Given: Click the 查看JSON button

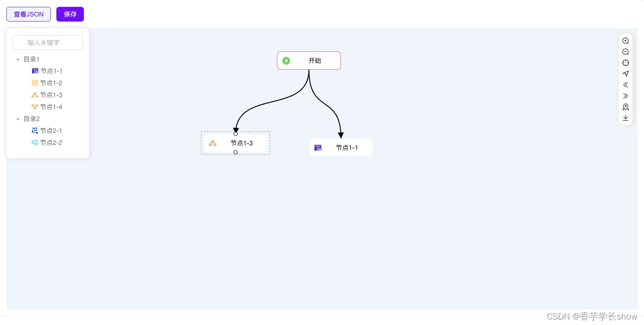Looking at the screenshot, I should (x=28, y=14).
